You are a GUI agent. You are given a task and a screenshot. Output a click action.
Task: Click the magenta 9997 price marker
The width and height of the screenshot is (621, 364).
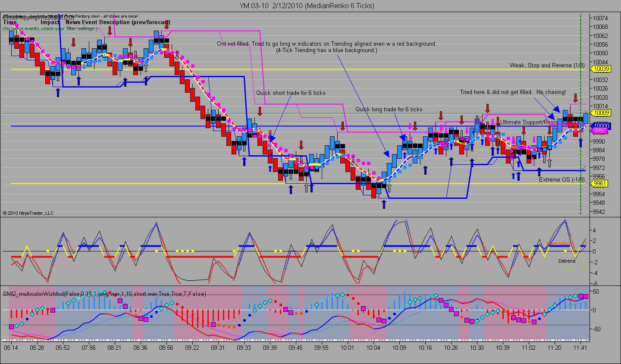[x=599, y=130]
